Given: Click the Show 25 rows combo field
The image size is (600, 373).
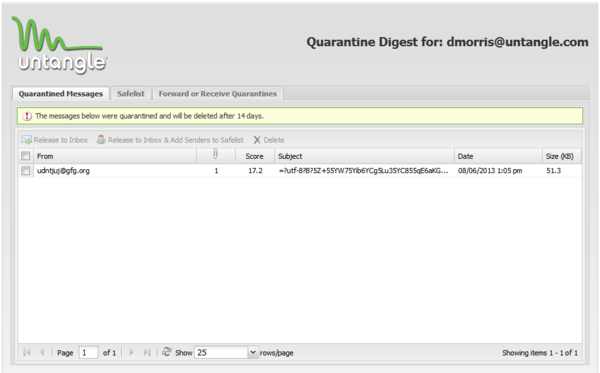Looking at the screenshot, I should 221,352.
